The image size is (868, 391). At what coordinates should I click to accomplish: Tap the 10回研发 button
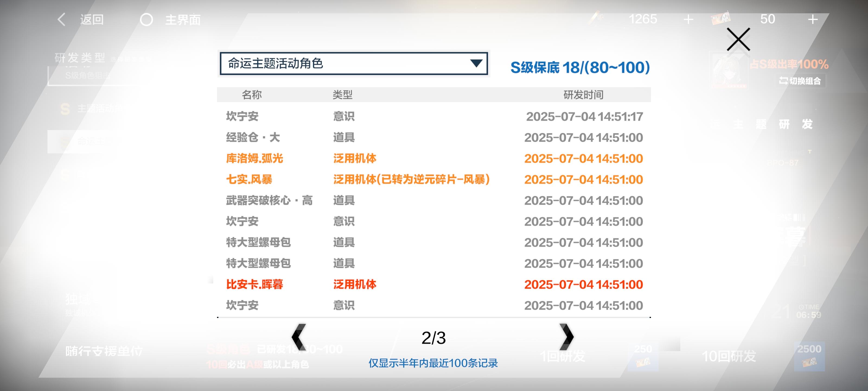pyautogui.click(x=729, y=356)
